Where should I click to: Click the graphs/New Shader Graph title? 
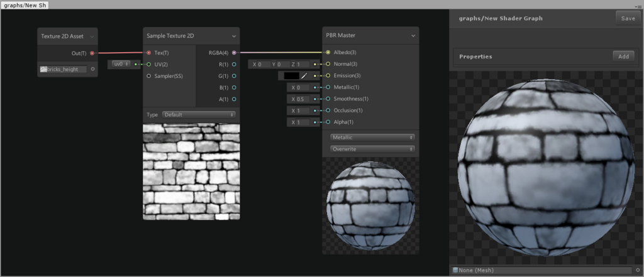[501, 18]
